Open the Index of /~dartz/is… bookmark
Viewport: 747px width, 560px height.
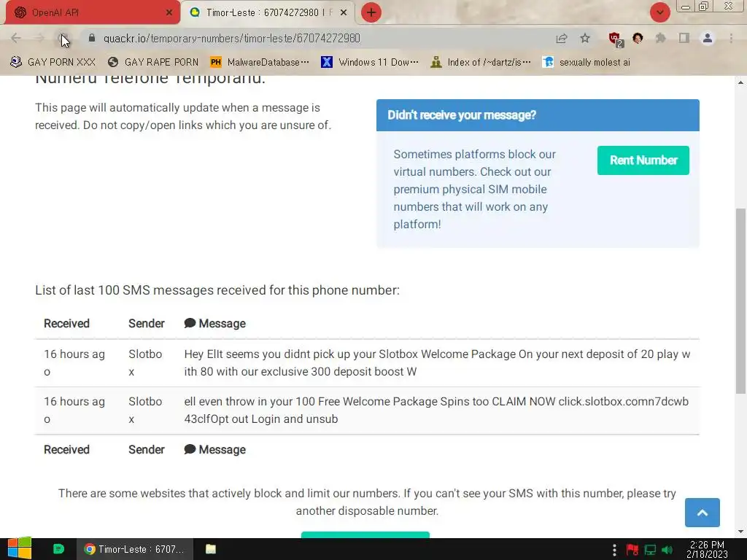pos(480,62)
